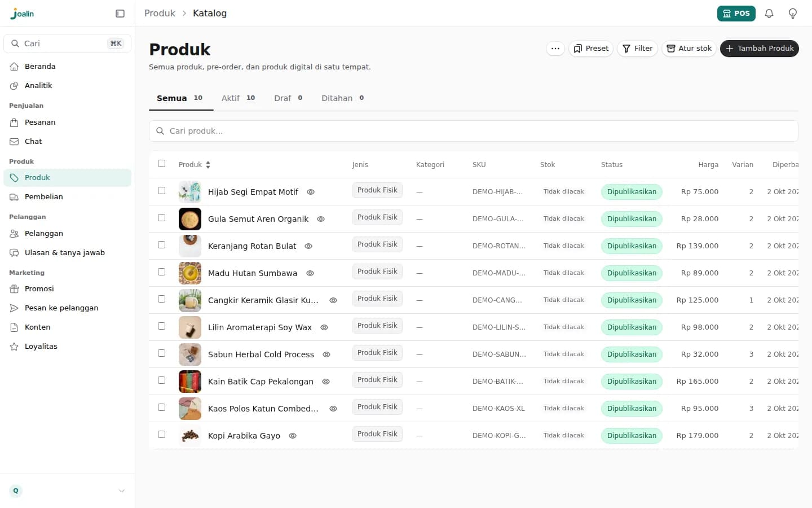The height and width of the screenshot is (508, 812).
Task: Open Pesan ke pelanggan
Action: pos(67,308)
